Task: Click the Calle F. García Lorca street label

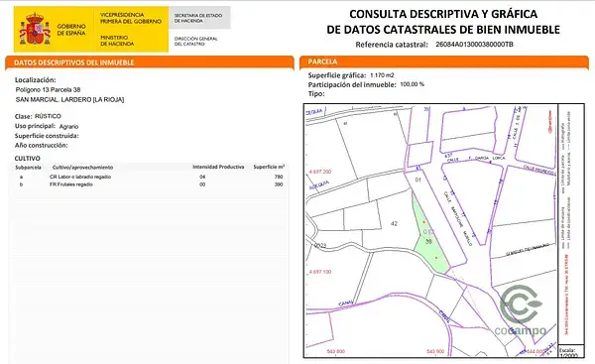Action: [477, 159]
